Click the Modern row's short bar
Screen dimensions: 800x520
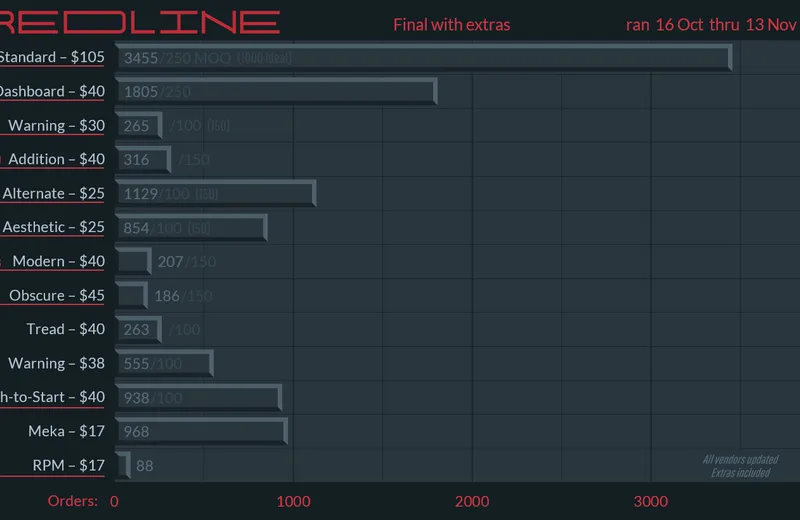pos(133,261)
